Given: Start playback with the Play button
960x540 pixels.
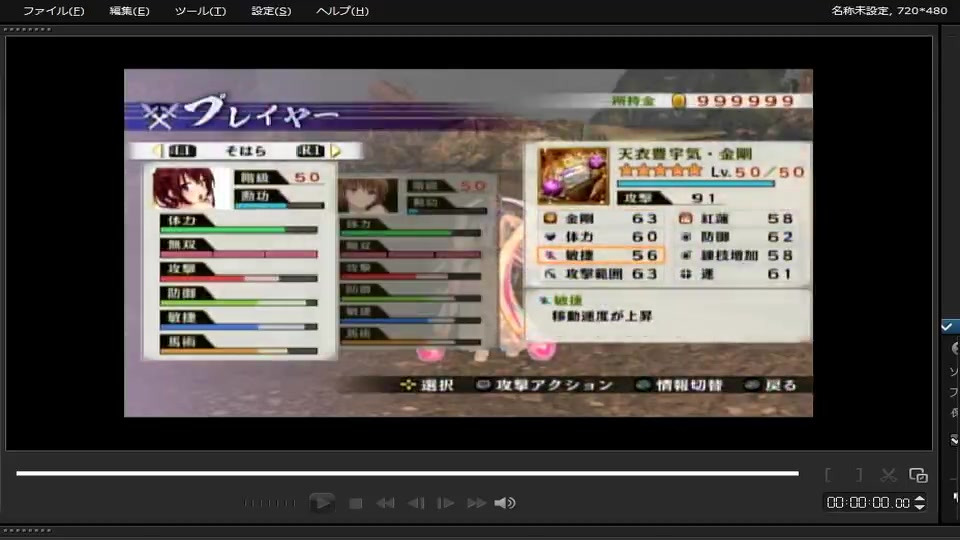Looking at the screenshot, I should tap(322, 503).
